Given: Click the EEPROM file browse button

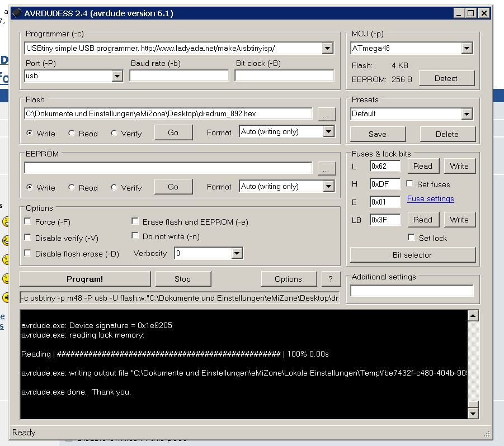Looking at the screenshot, I should click(x=327, y=168).
